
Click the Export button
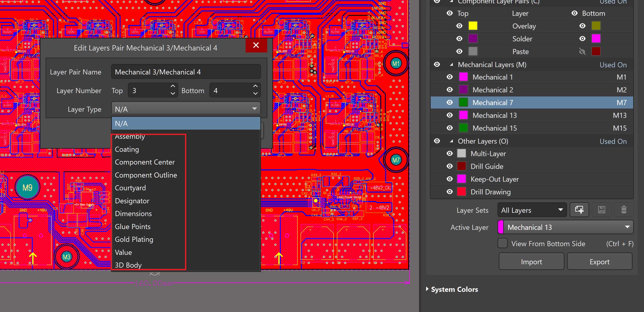pos(599,262)
